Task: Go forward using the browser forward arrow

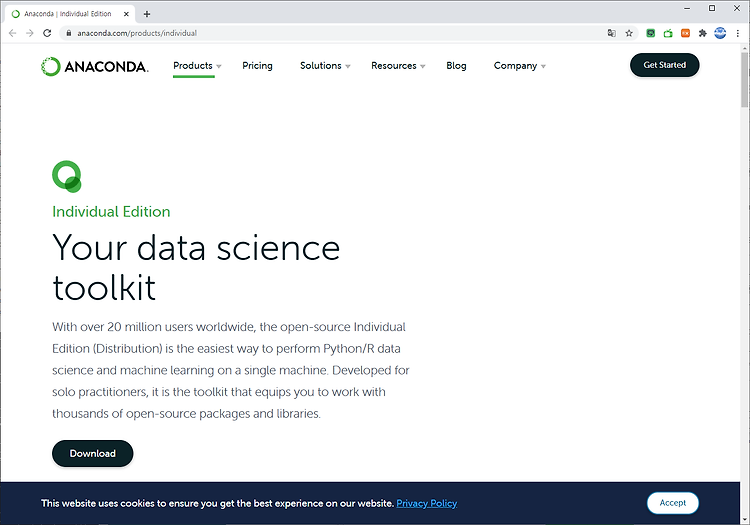Action: [x=30, y=33]
